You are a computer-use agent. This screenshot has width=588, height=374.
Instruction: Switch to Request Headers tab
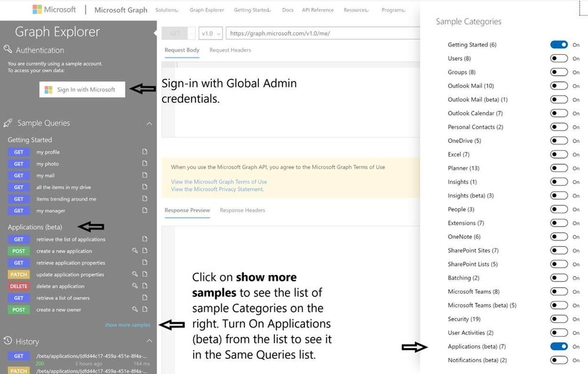(230, 50)
